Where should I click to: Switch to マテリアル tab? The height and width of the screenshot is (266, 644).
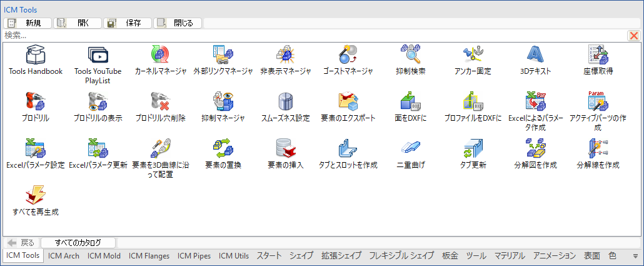click(x=510, y=256)
